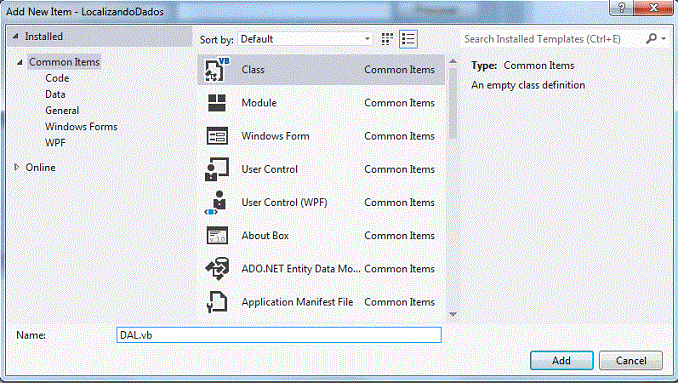This screenshot has height=383, width=678.
Task: Click the Cancel button
Action: click(631, 361)
